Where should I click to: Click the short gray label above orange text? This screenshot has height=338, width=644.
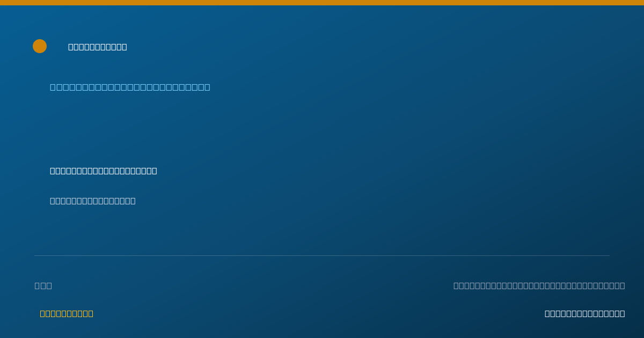pos(43,285)
